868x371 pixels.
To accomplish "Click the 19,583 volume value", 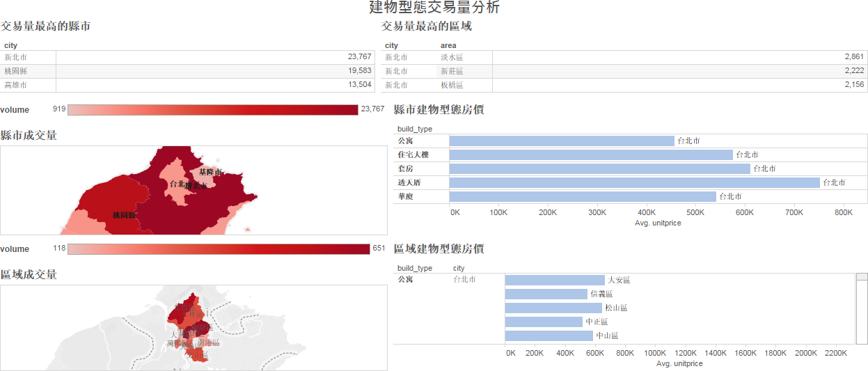I will (360, 71).
